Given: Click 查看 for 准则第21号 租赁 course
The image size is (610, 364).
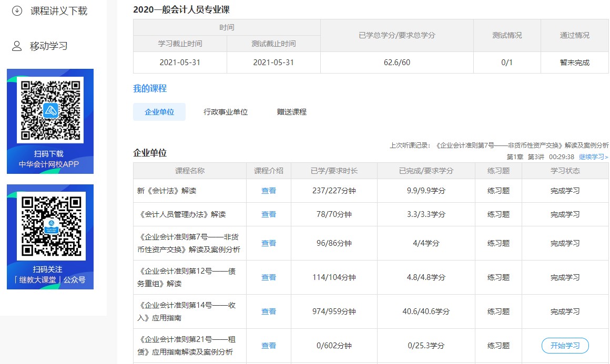Looking at the screenshot, I should pyautogui.click(x=269, y=346).
